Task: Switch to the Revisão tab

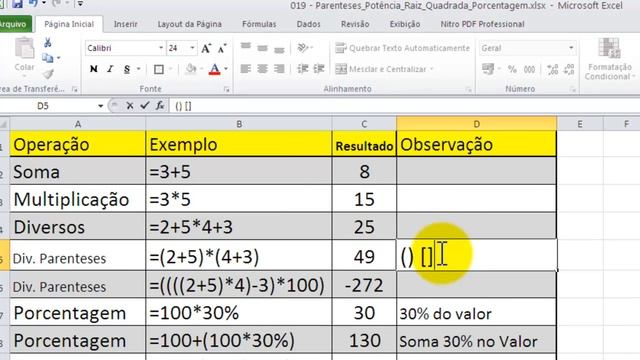Action: 355,24
